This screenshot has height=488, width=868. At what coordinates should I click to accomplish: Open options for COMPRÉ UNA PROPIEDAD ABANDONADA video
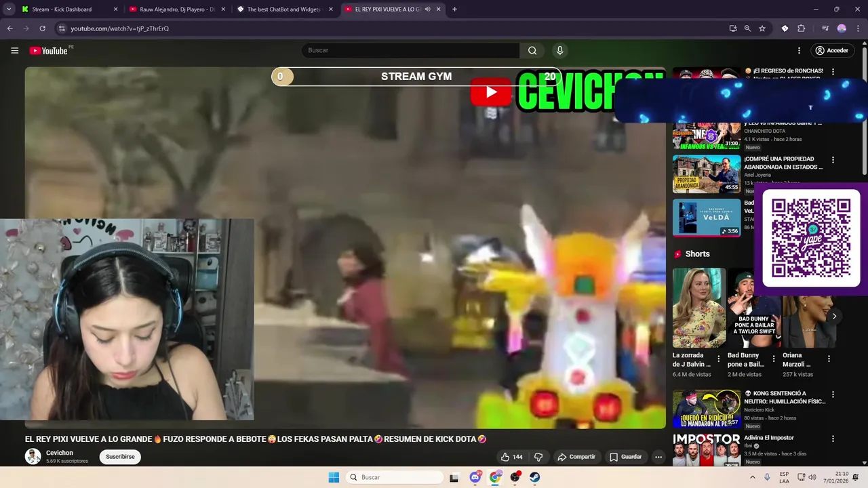833,160
